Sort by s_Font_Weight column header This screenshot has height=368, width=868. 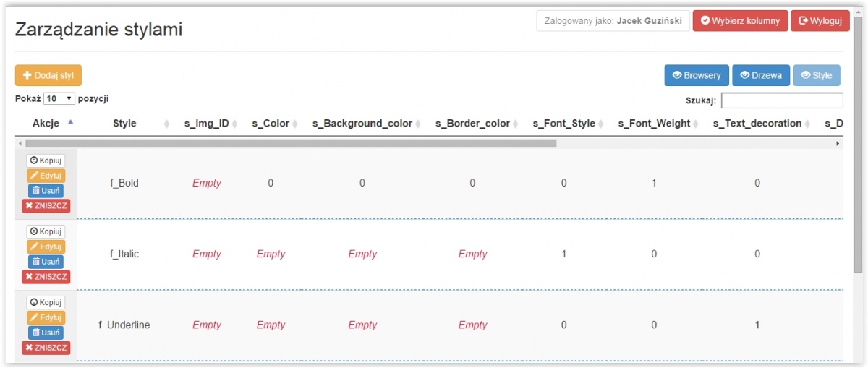654,124
